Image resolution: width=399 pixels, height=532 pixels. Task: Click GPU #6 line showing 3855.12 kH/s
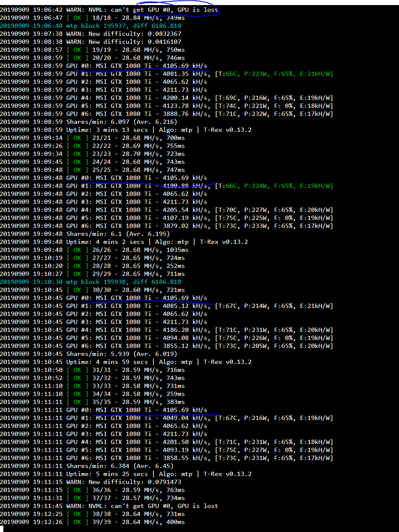pos(166,346)
